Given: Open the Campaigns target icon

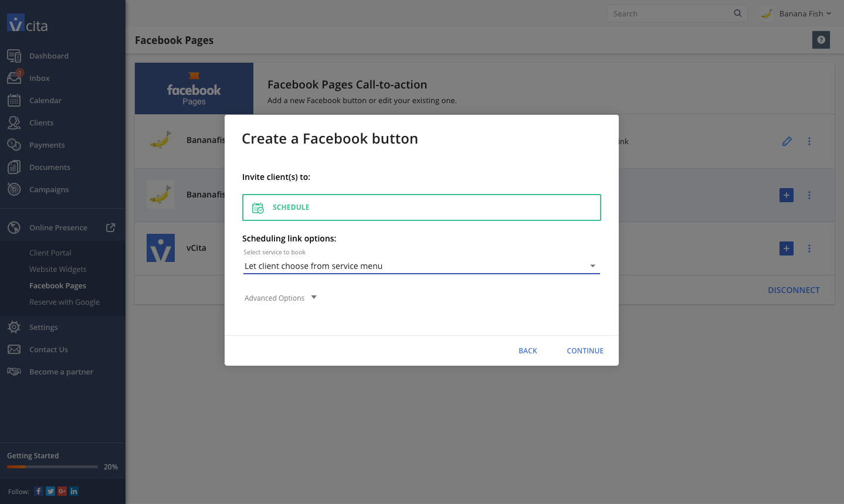Looking at the screenshot, I should pyautogui.click(x=14, y=189).
